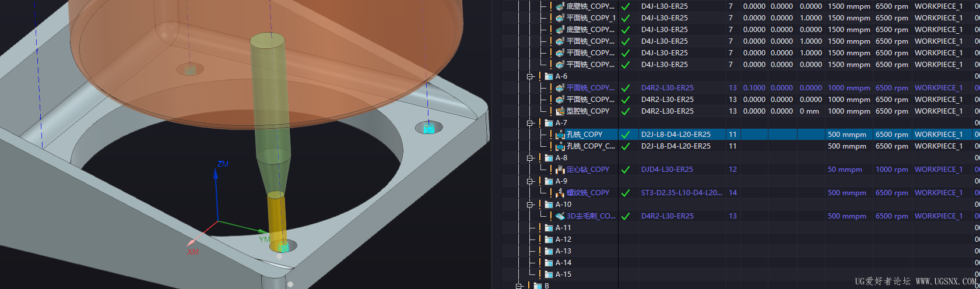This screenshot has width=980, height=289.
Task: Click the 1000 rpm spindle speed cell
Action: [x=892, y=170]
